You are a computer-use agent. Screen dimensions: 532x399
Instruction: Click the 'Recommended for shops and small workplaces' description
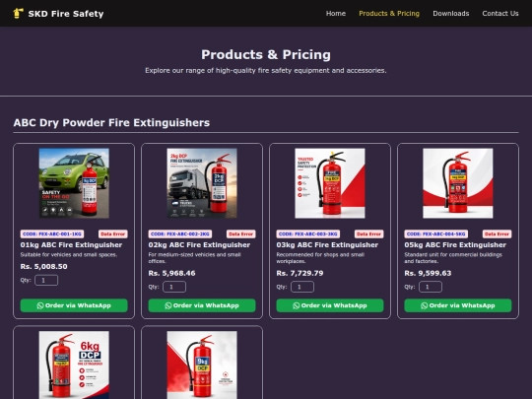tap(320, 258)
